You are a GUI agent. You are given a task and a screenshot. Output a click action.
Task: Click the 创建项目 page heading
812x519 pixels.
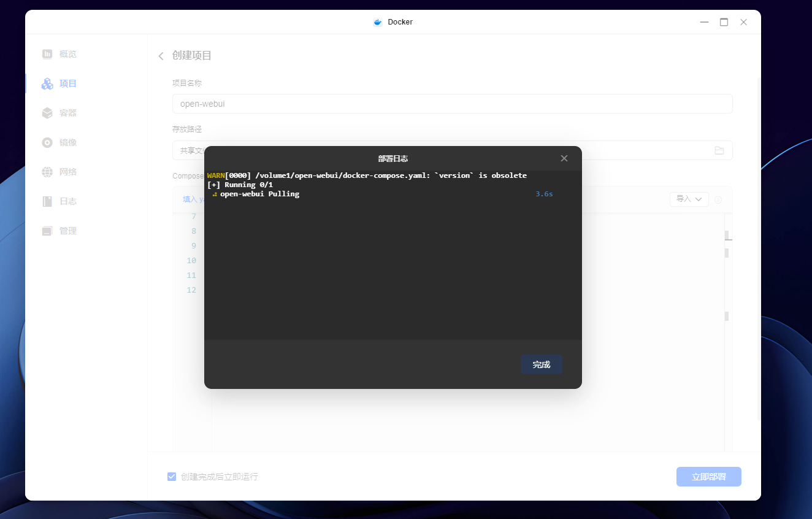[x=192, y=55]
